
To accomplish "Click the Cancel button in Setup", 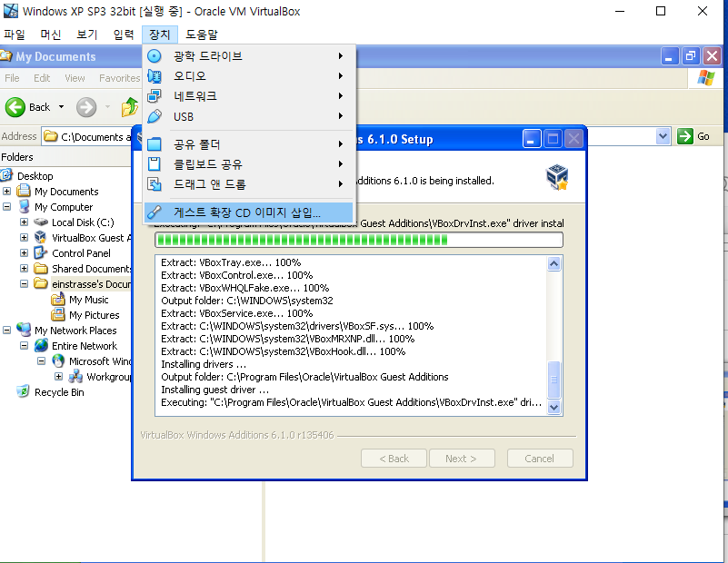I will (x=540, y=459).
